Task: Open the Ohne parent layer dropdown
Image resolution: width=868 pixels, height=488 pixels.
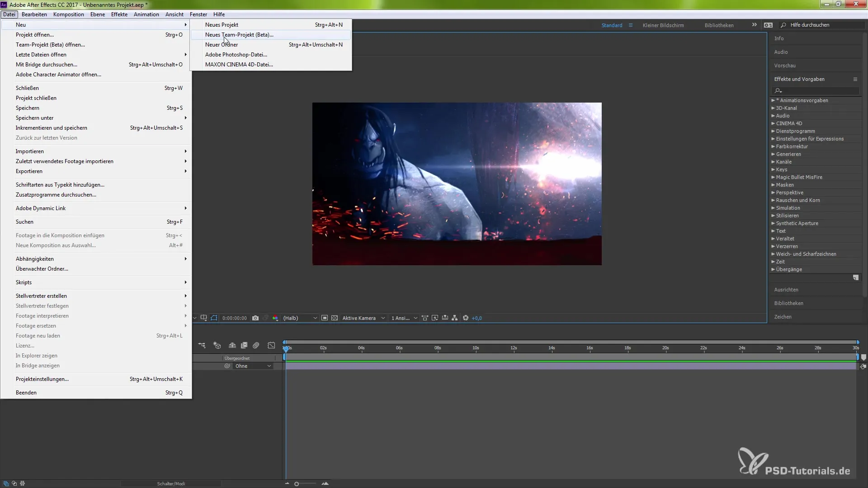Action: pyautogui.click(x=253, y=366)
